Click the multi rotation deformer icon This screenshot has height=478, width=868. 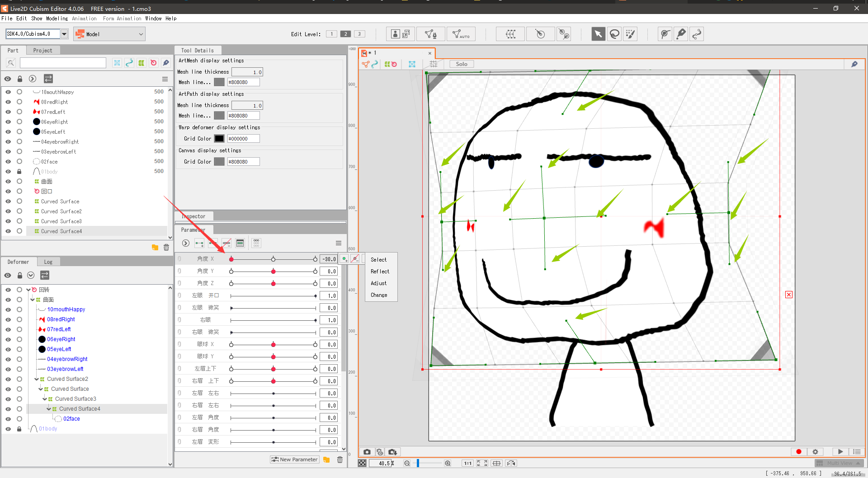point(564,34)
